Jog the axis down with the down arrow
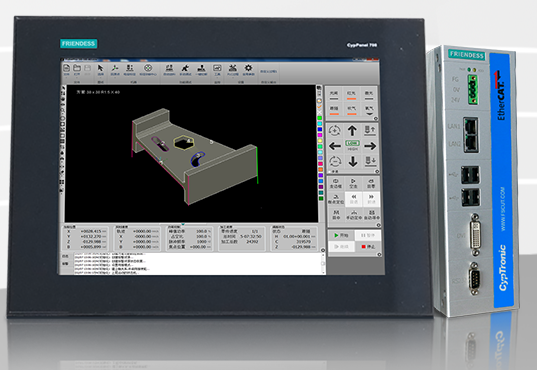The image size is (537, 370). [353, 161]
